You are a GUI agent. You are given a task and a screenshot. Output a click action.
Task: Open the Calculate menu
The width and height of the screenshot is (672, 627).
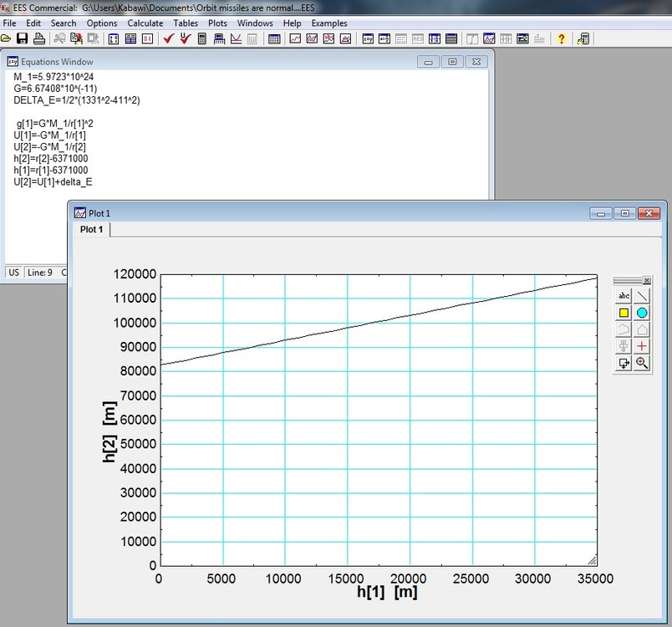[145, 23]
